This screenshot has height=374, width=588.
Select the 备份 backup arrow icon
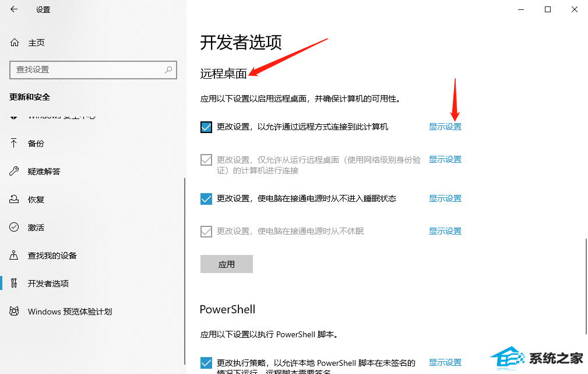pos(14,143)
